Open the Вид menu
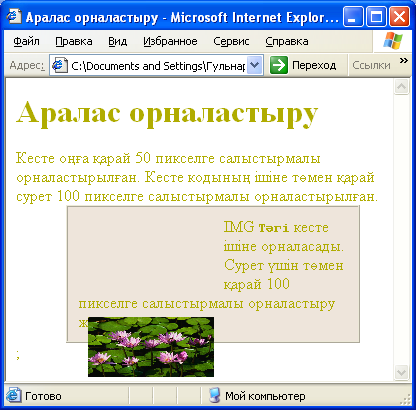Image resolution: width=416 pixels, height=410 pixels. (x=118, y=41)
